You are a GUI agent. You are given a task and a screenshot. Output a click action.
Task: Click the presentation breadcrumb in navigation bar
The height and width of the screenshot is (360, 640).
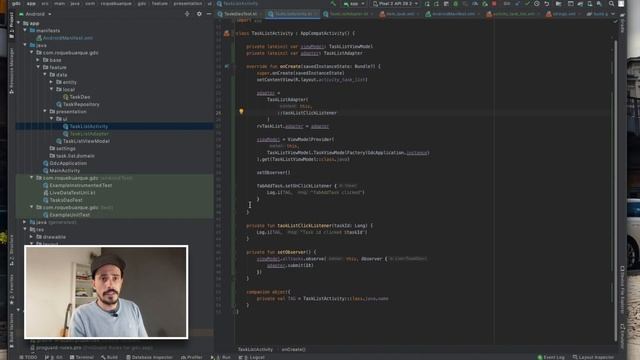(187, 4)
